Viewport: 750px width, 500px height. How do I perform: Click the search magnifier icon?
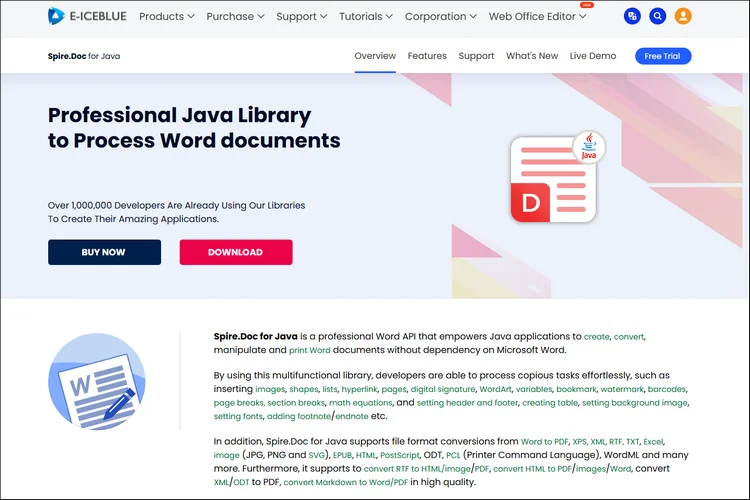[x=657, y=16]
